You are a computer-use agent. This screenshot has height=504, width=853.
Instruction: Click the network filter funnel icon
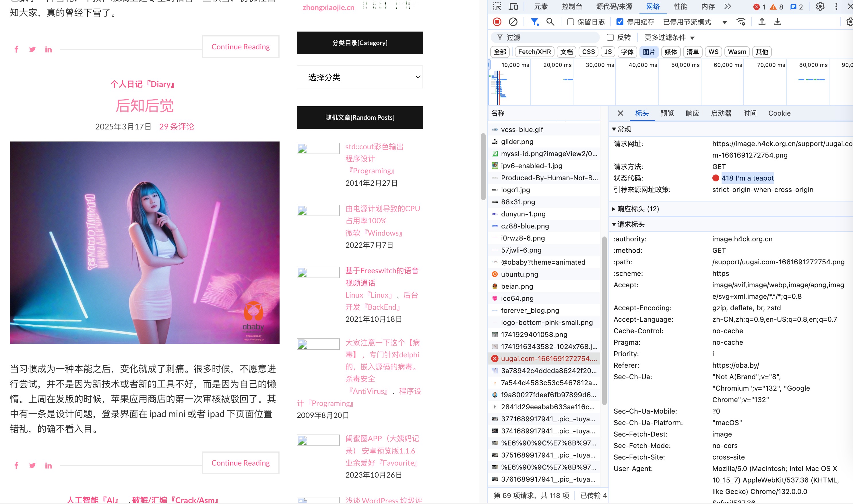pyautogui.click(x=534, y=22)
